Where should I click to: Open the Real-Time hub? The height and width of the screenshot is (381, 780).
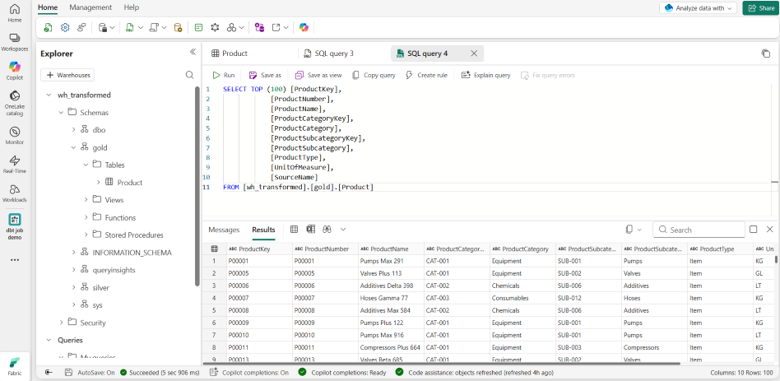pos(15,164)
